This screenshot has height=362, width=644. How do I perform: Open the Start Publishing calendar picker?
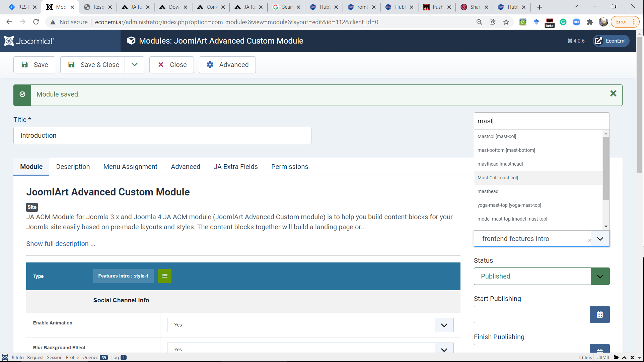point(599,314)
